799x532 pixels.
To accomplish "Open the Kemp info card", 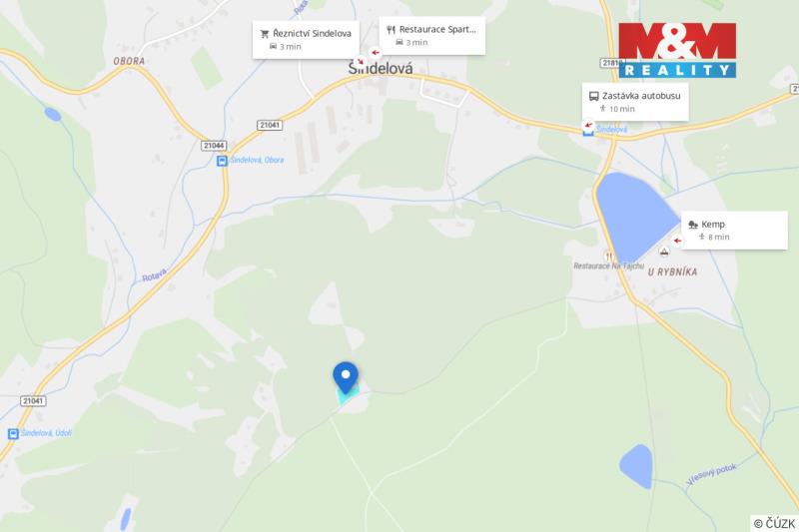I will pos(734,231).
